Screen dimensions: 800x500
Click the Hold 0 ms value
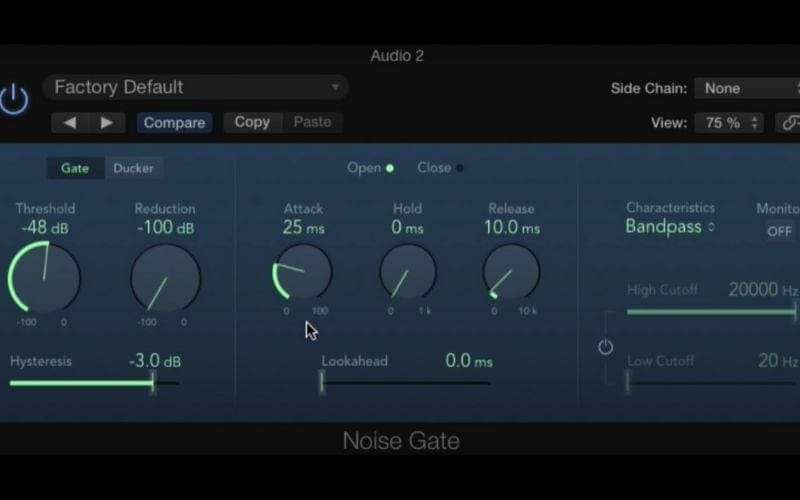pos(407,228)
